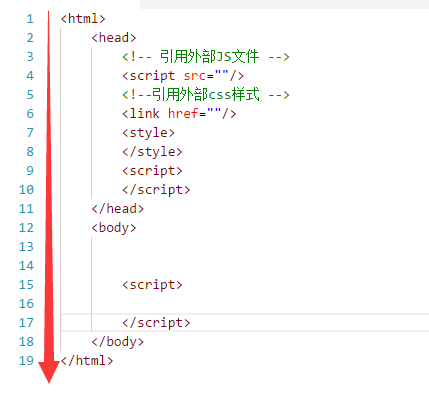Click the closing </head> tag
This screenshot has height=397, width=429.
[118, 209]
